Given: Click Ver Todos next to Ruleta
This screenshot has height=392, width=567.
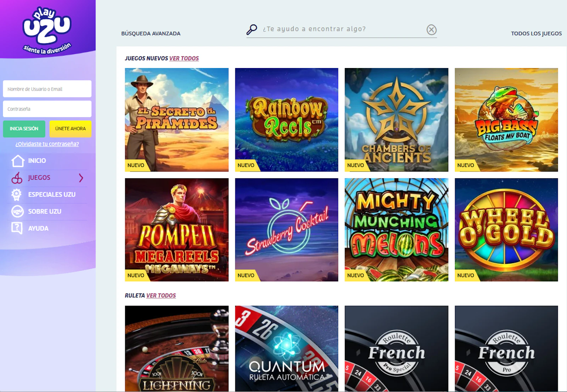Looking at the screenshot, I should 161,296.
